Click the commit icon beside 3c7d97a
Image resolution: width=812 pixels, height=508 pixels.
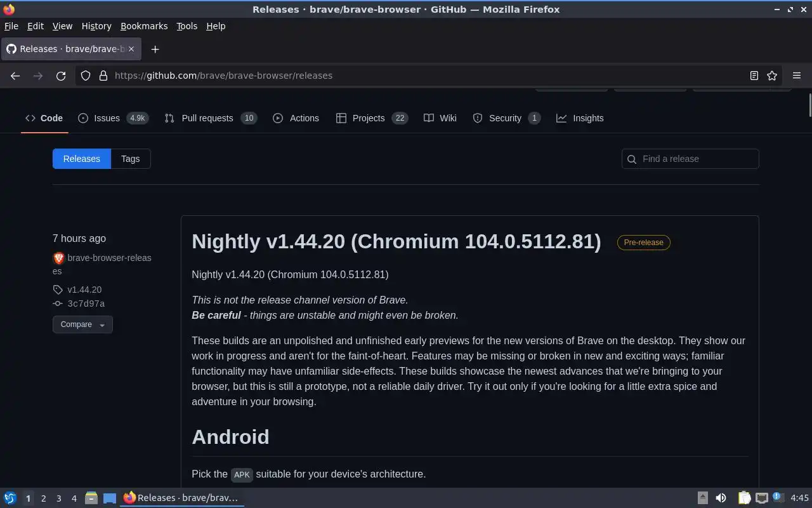pos(58,304)
